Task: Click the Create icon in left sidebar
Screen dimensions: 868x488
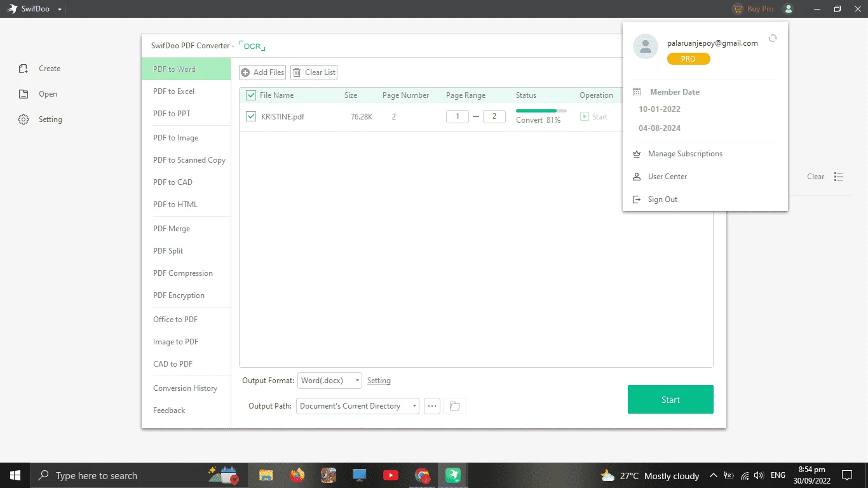Action: click(24, 69)
